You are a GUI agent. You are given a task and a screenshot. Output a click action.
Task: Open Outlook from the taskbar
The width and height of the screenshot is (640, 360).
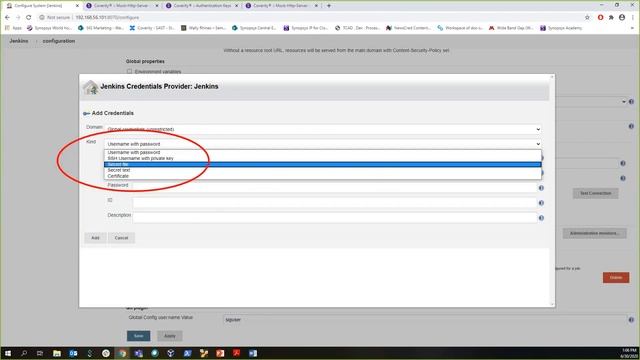pyautogui.click(x=73, y=353)
